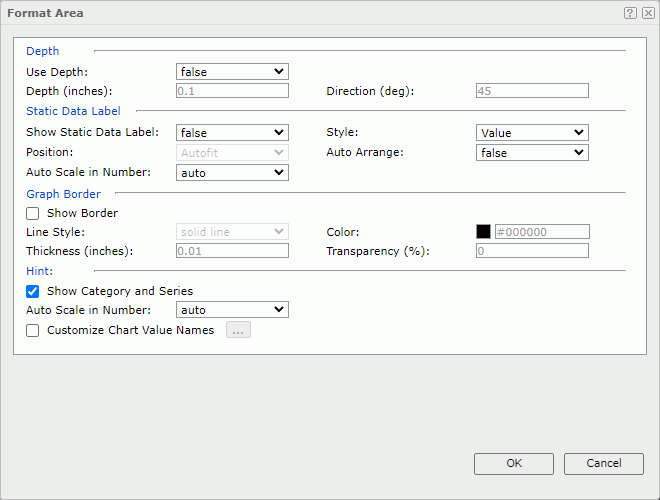Screen dimensions: 660x500
Task: Close the Format Area dialog
Action: 648,13
